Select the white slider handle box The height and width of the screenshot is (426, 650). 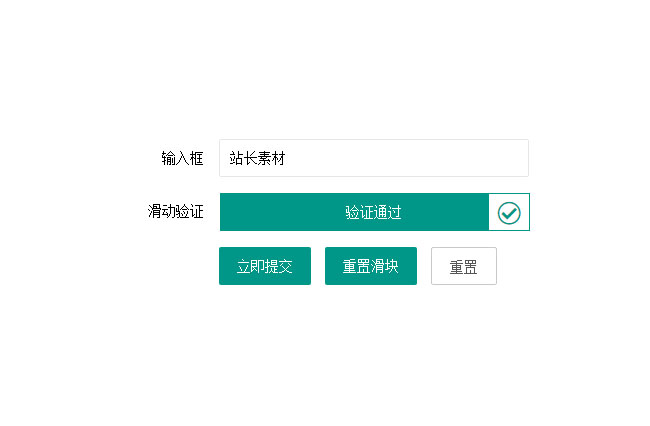click(x=509, y=212)
